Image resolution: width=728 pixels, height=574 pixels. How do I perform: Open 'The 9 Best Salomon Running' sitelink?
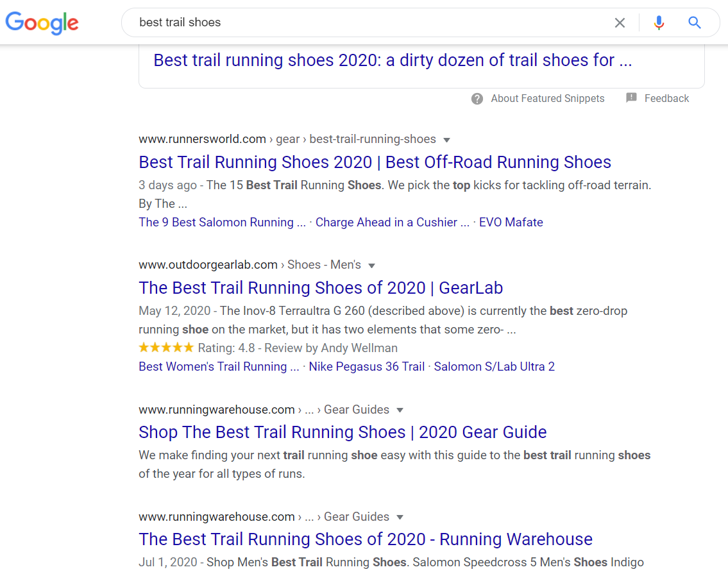(x=222, y=223)
